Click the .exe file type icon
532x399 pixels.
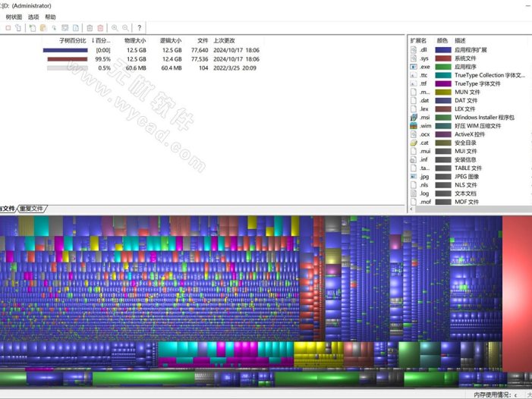(414, 67)
